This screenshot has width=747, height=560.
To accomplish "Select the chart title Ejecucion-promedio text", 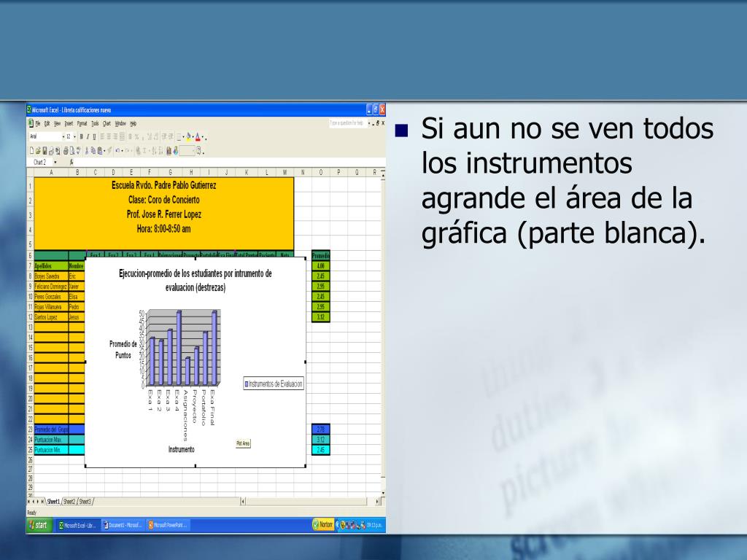I will click(196, 281).
